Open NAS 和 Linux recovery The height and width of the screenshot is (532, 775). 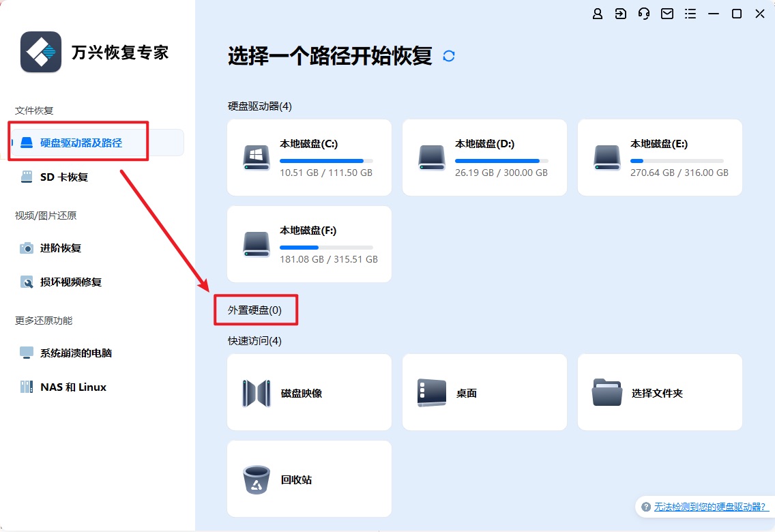(73, 387)
